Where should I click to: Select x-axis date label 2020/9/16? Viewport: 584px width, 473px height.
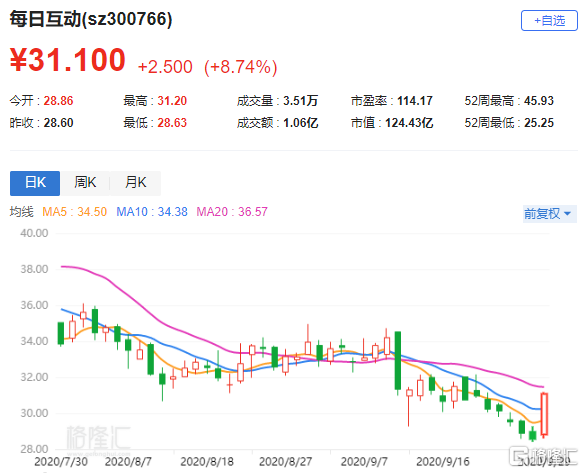443,462
